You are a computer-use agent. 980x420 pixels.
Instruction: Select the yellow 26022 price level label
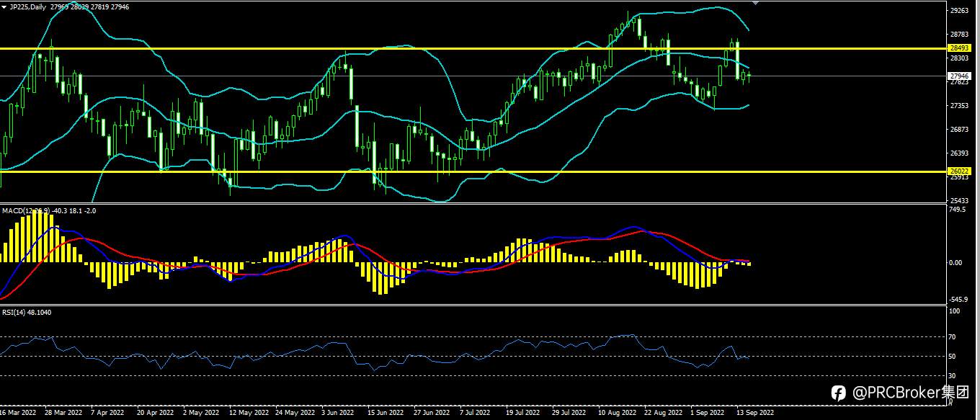(x=959, y=171)
